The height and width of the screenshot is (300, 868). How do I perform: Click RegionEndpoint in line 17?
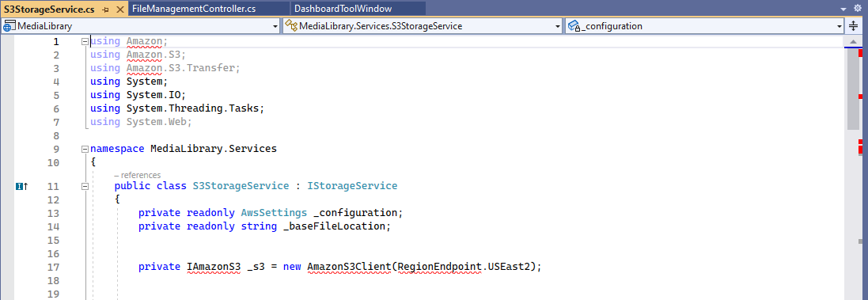[439, 267]
